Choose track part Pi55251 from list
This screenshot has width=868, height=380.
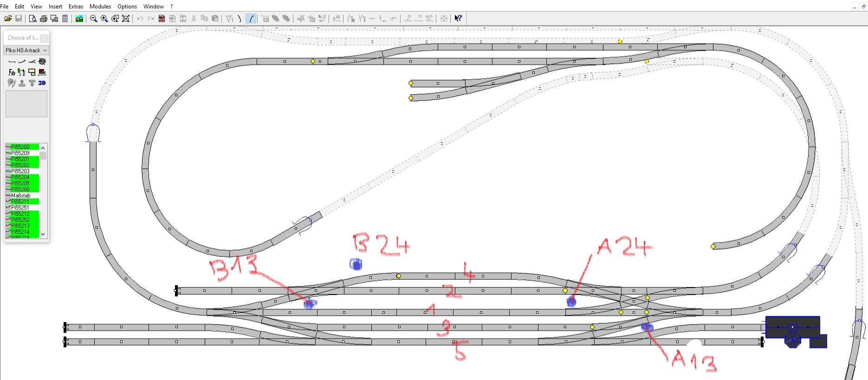pyautogui.click(x=20, y=208)
